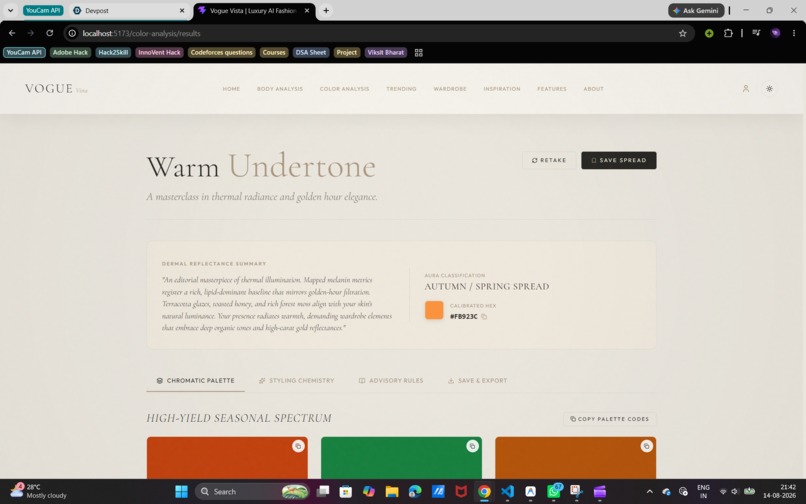The width and height of the screenshot is (806, 504).
Task: Open Features nav item
Action: tap(552, 89)
